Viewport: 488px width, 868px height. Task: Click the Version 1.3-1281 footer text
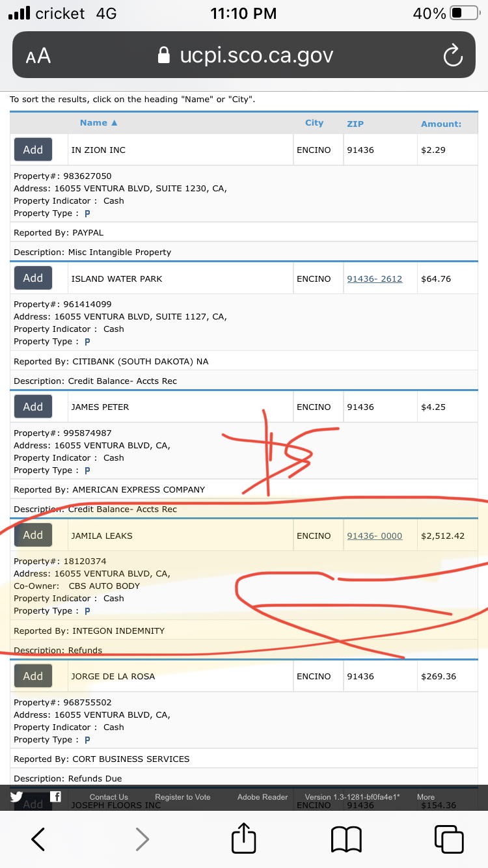(x=352, y=797)
